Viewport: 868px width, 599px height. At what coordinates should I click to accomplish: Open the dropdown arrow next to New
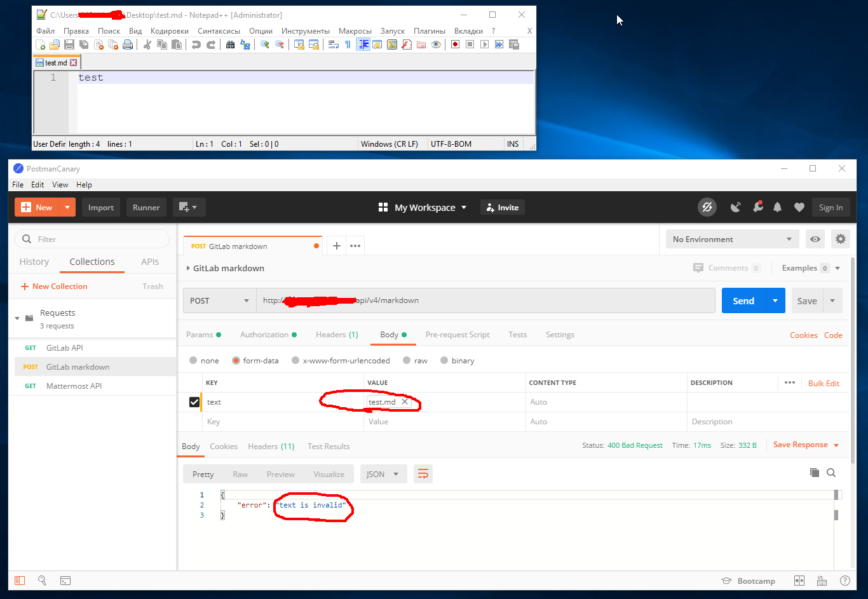point(67,207)
